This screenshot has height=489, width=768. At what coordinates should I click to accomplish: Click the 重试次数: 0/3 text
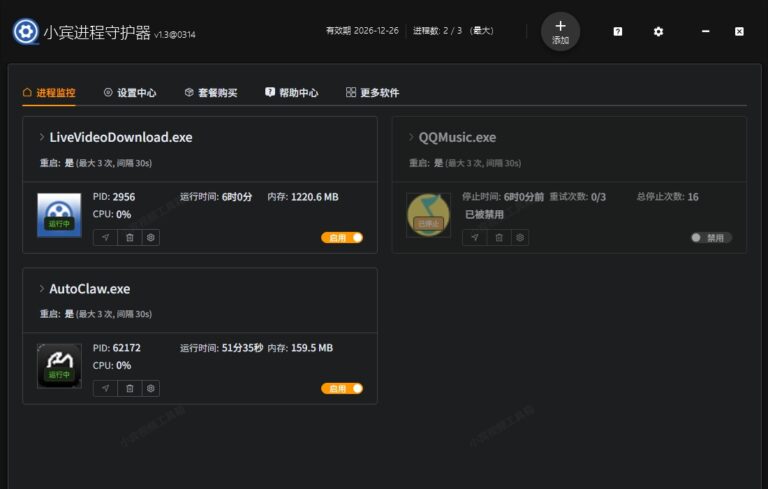(577, 197)
